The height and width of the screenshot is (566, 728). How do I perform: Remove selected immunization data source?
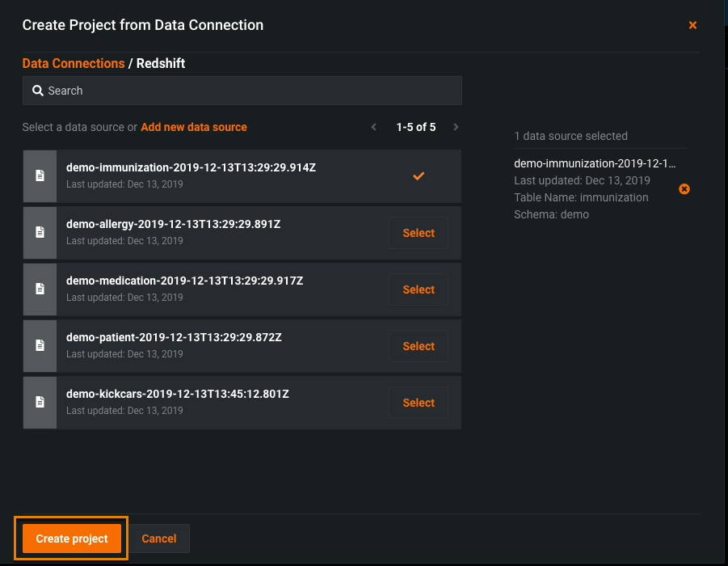tap(684, 189)
